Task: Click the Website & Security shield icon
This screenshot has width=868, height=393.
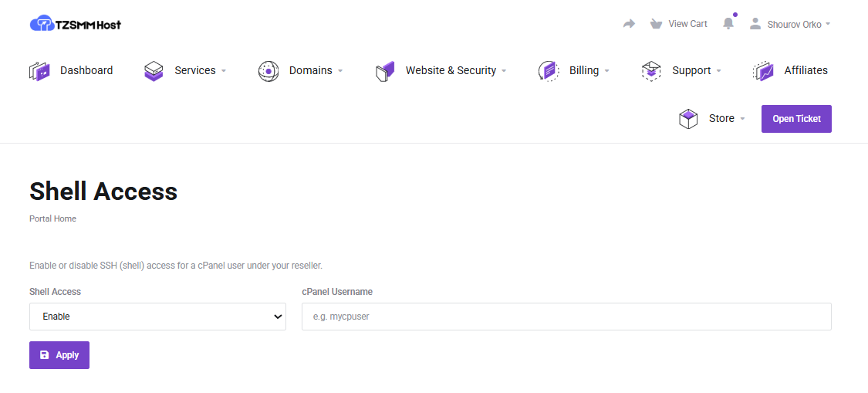Action: (385, 71)
